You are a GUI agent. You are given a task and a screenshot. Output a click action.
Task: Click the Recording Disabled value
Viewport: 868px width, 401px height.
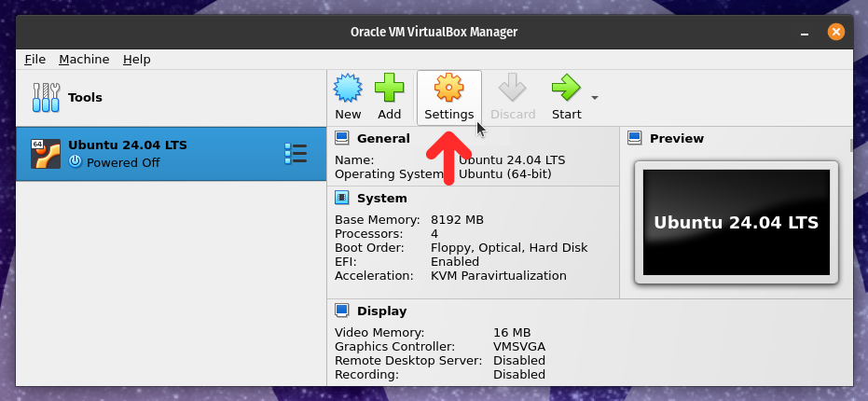[x=519, y=374]
